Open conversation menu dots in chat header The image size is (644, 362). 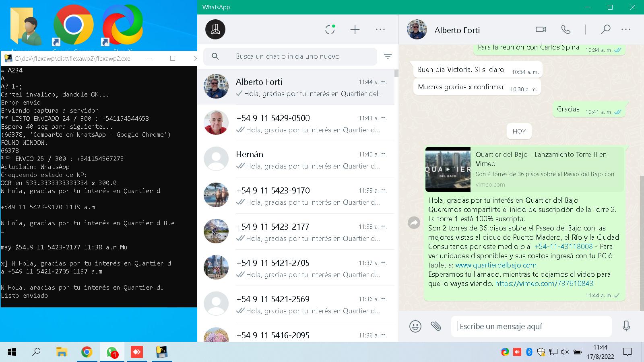pos(626,29)
